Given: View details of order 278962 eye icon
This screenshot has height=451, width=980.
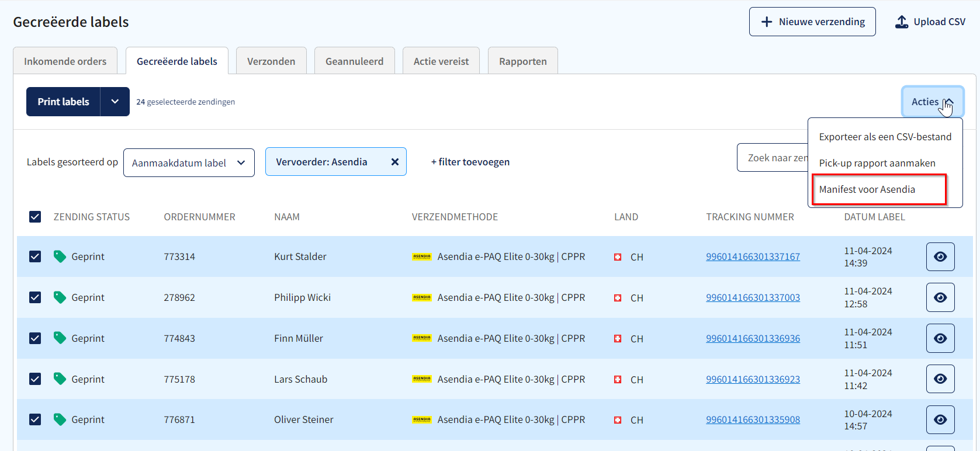Looking at the screenshot, I should pyautogui.click(x=940, y=297).
